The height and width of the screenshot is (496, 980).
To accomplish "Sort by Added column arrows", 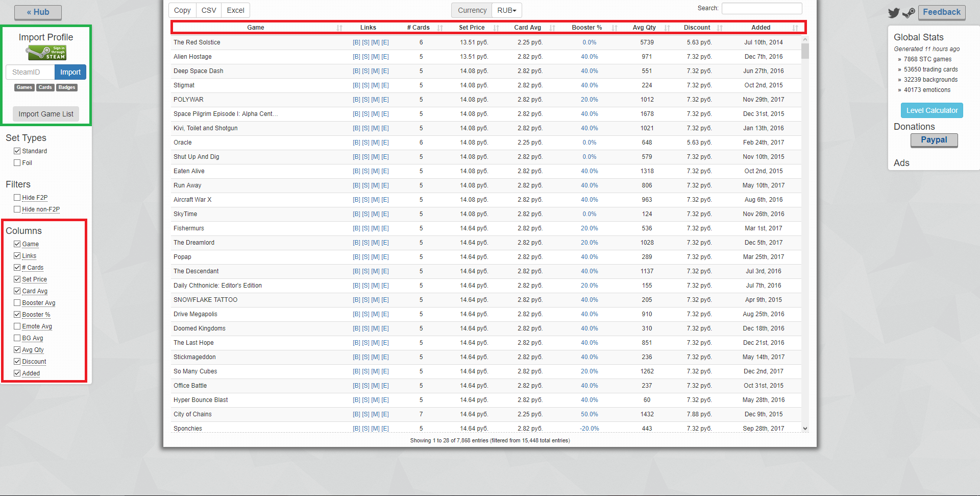I will pos(795,28).
